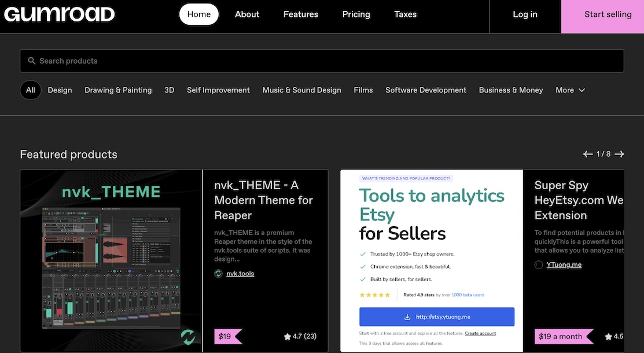Screen dimensions: 644x353
Task: Open the About page
Action: (247, 14)
